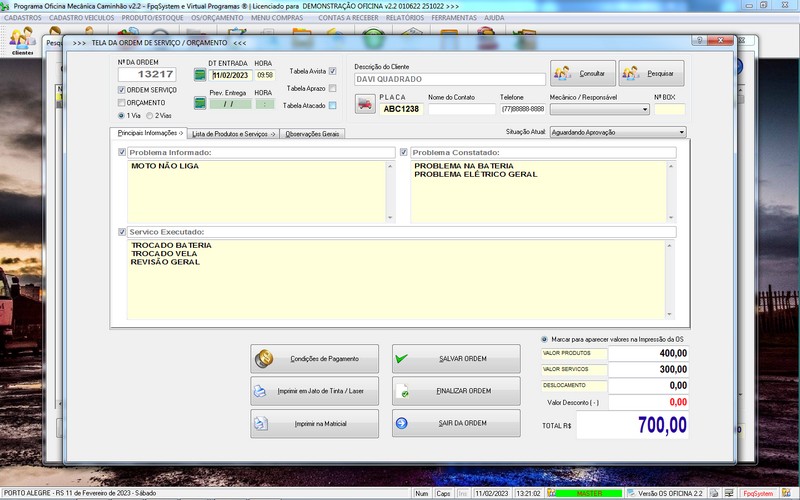Image resolution: width=800 pixels, height=500 pixels.
Task: Click the truck icon beside PLACA
Action: click(365, 104)
